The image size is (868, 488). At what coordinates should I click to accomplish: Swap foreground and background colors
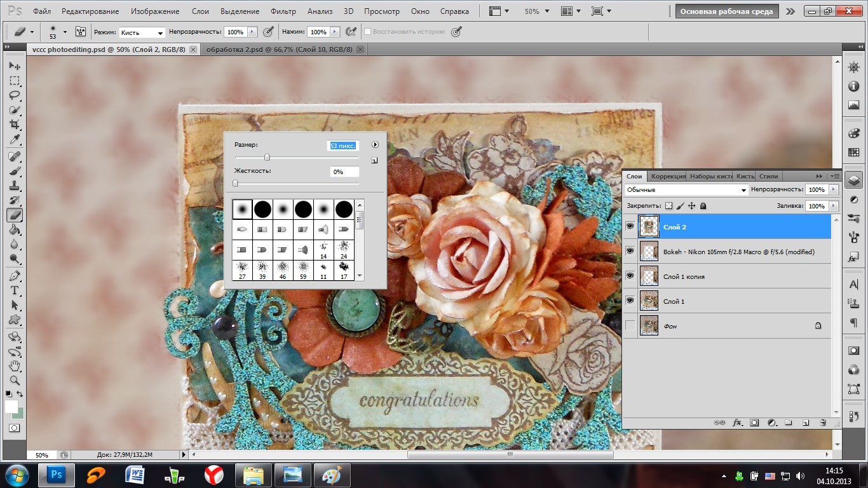pos(20,394)
